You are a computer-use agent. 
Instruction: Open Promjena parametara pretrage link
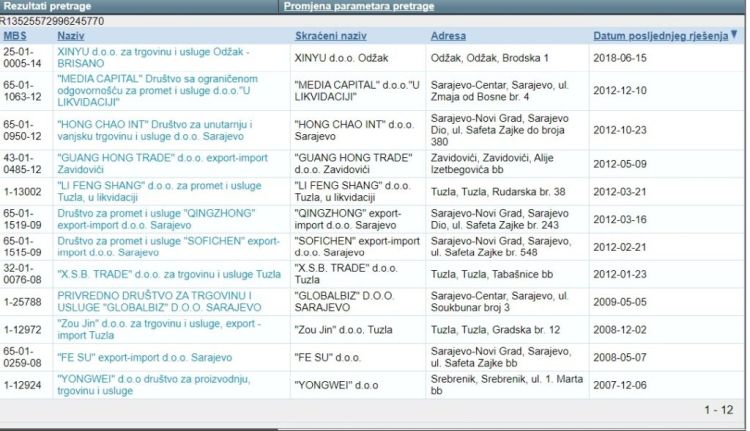click(x=359, y=6)
